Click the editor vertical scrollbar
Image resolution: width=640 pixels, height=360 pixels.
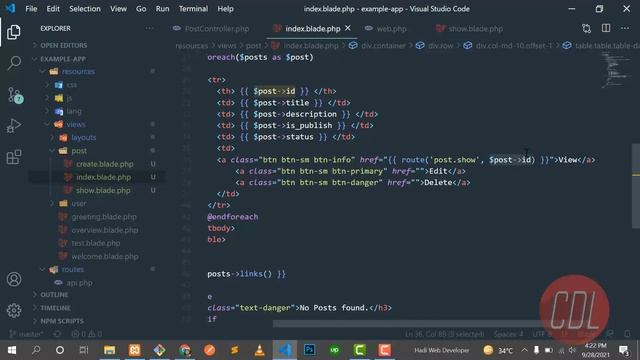[636, 186]
